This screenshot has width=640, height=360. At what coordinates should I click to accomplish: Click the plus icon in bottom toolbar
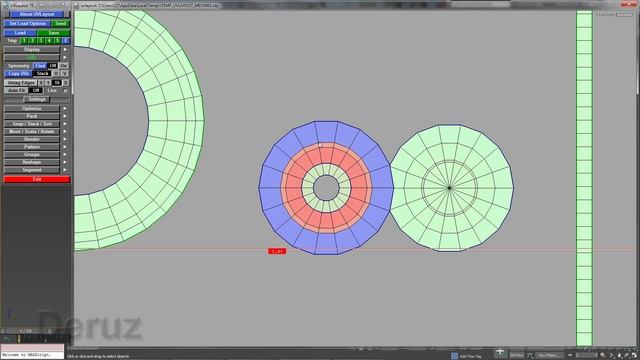[500, 352]
